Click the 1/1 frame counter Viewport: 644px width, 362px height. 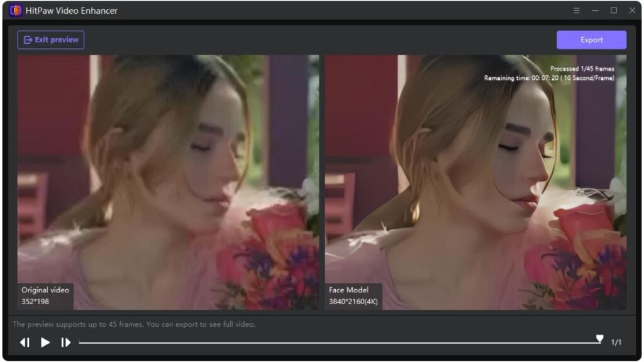click(617, 341)
